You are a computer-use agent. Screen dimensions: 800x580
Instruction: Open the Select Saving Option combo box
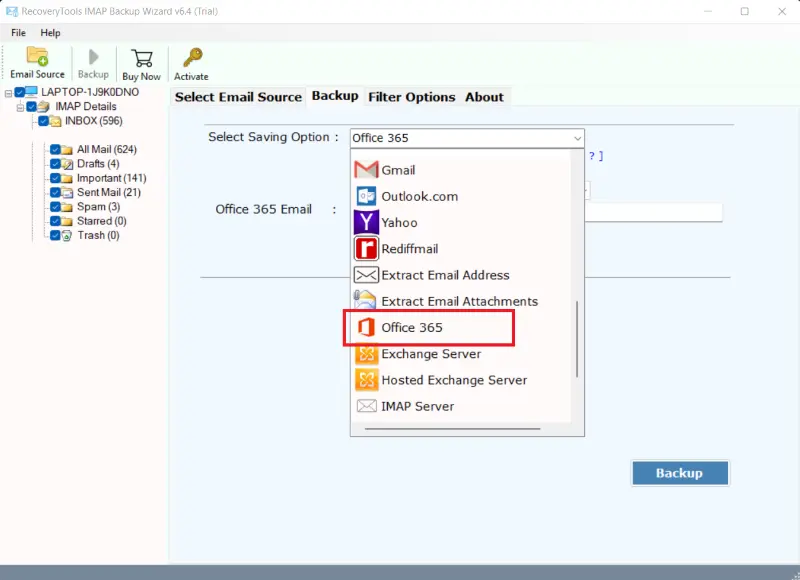(x=466, y=138)
